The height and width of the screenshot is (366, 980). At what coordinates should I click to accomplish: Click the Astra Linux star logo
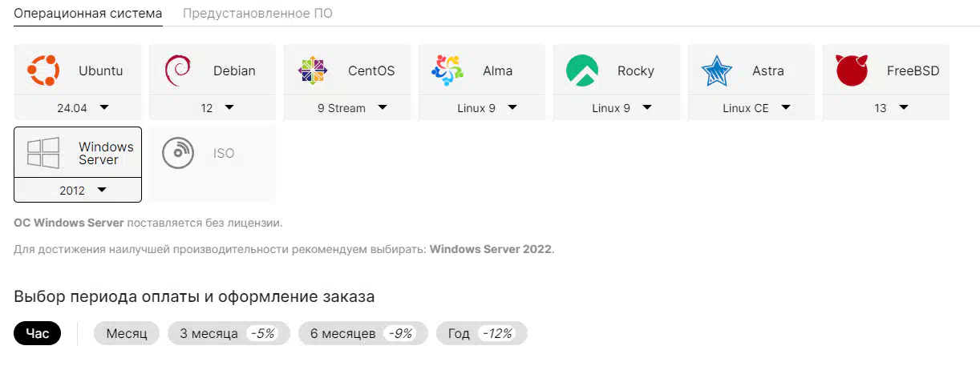click(717, 70)
